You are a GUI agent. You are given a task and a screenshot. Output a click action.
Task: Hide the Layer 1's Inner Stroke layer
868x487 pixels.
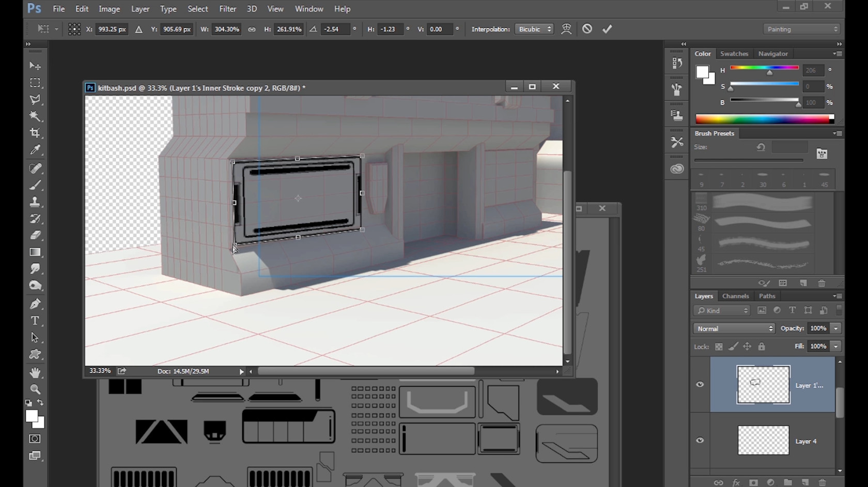(700, 385)
